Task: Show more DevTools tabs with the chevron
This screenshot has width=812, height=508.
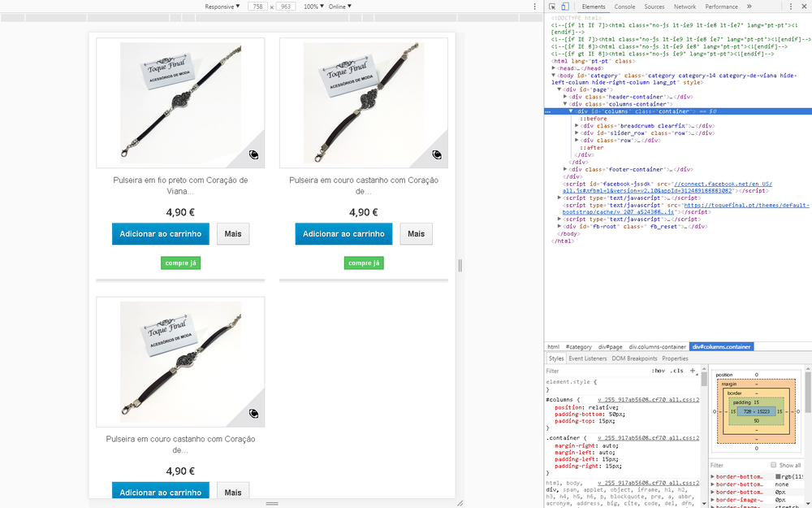Action: click(749, 7)
